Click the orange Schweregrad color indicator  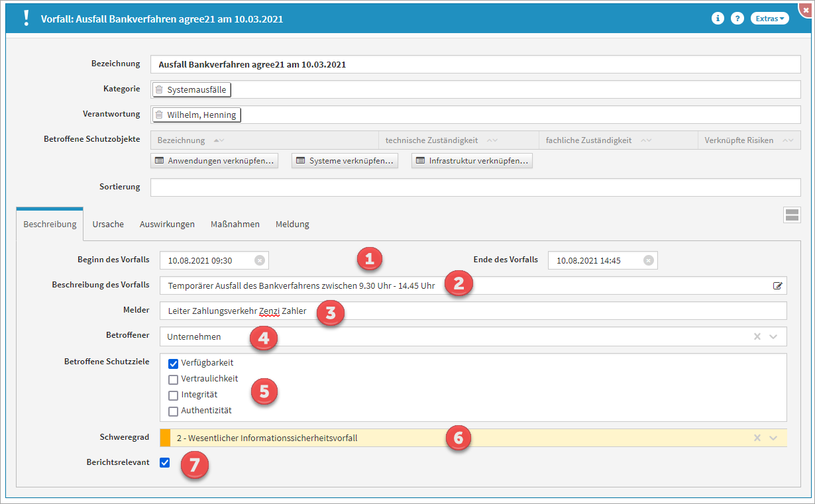coord(165,438)
